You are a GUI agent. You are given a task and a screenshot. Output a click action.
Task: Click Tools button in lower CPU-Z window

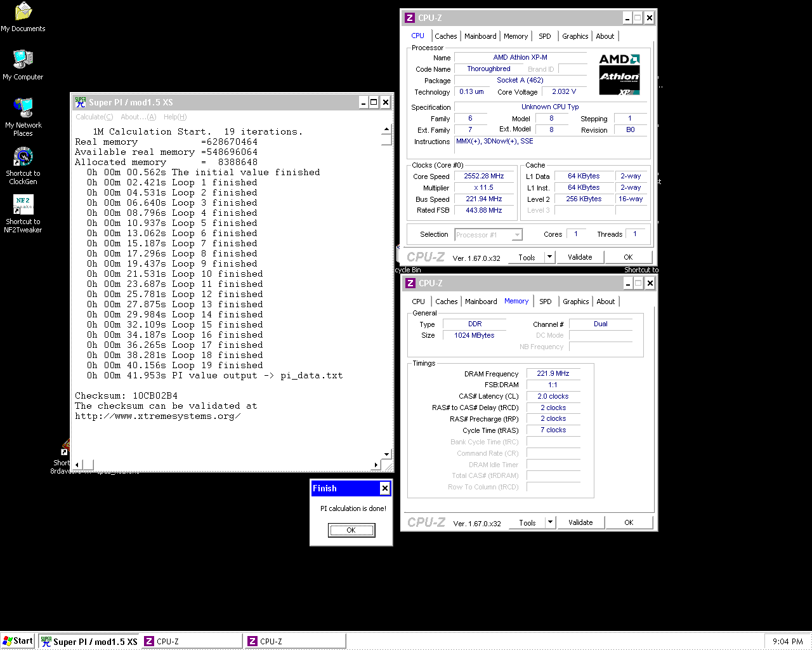coord(527,523)
